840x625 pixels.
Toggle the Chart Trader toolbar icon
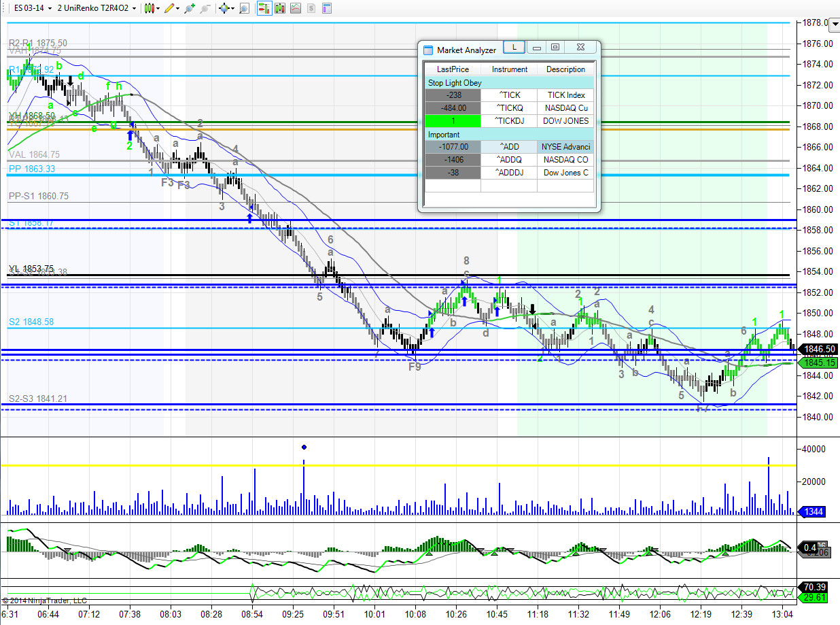coord(264,8)
